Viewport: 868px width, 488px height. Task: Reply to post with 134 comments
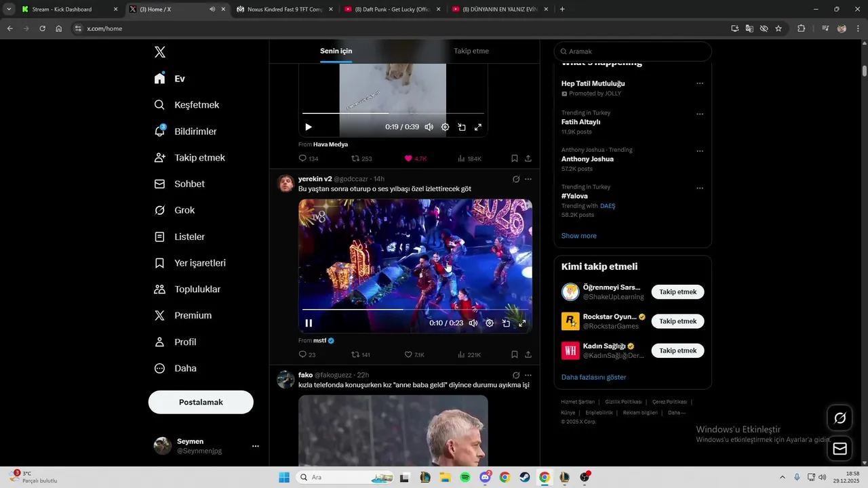click(x=309, y=159)
